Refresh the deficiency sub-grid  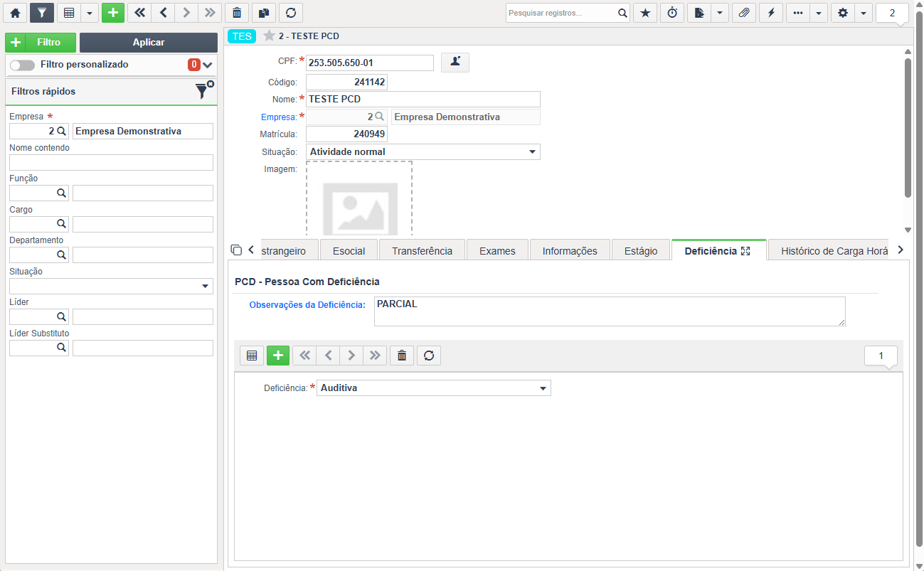429,356
